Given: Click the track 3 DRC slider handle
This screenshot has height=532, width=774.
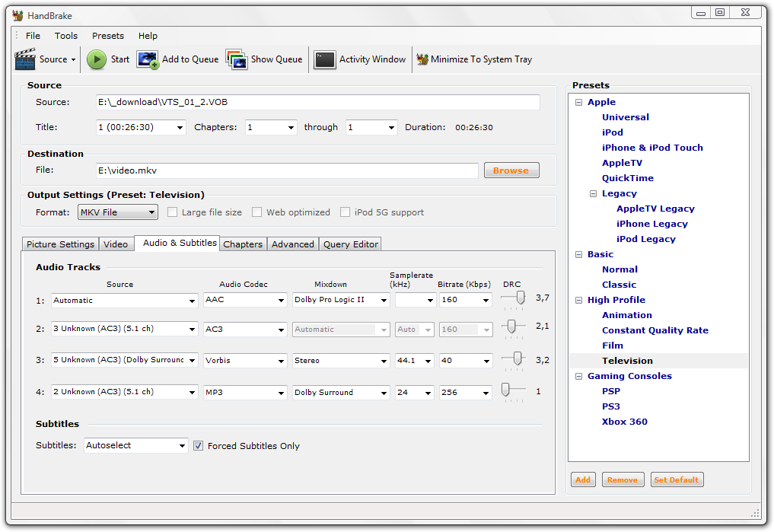Looking at the screenshot, I should coord(518,358).
